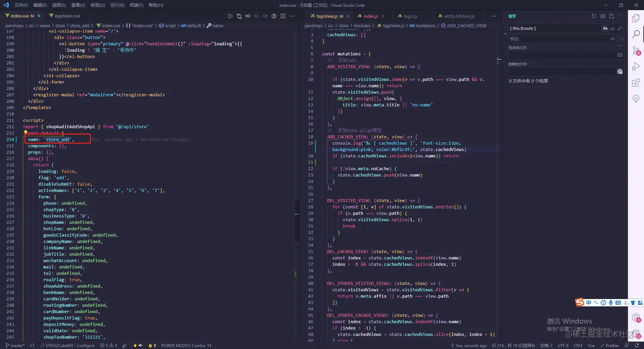Open the 终端(T) menu
The image size is (644, 349).
pos(136,5)
